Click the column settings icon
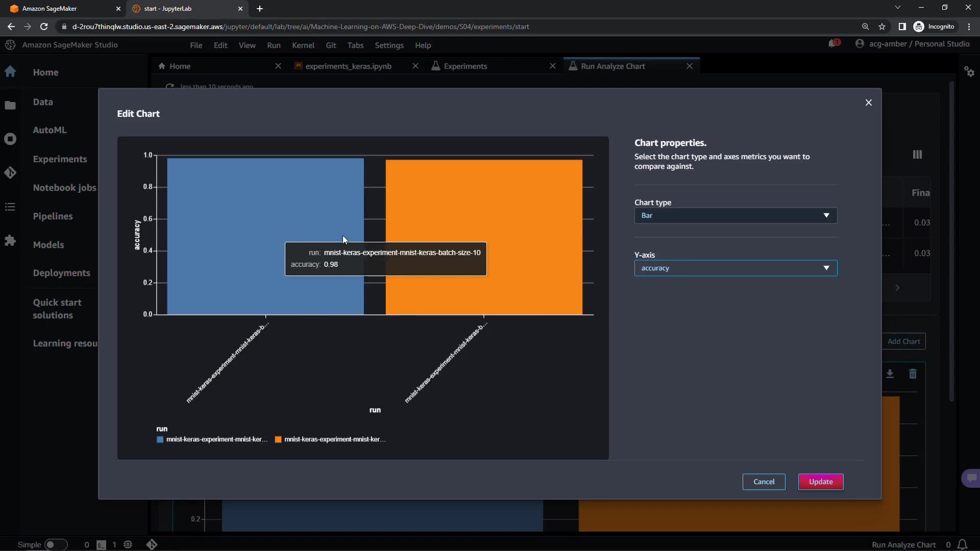 click(917, 155)
